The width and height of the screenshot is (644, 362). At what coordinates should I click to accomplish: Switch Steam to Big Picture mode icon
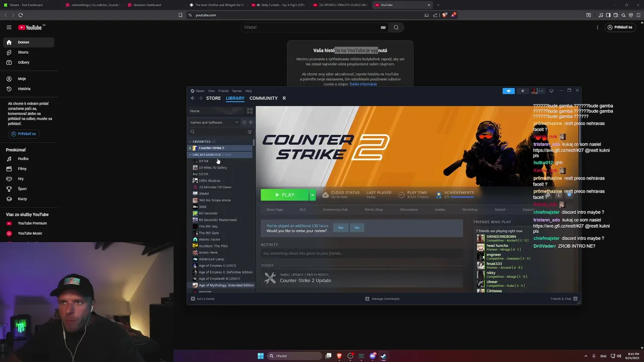pos(551,91)
